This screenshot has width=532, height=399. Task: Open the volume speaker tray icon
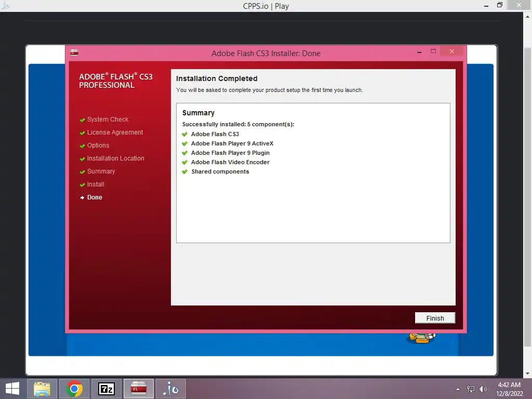click(x=483, y=389)
